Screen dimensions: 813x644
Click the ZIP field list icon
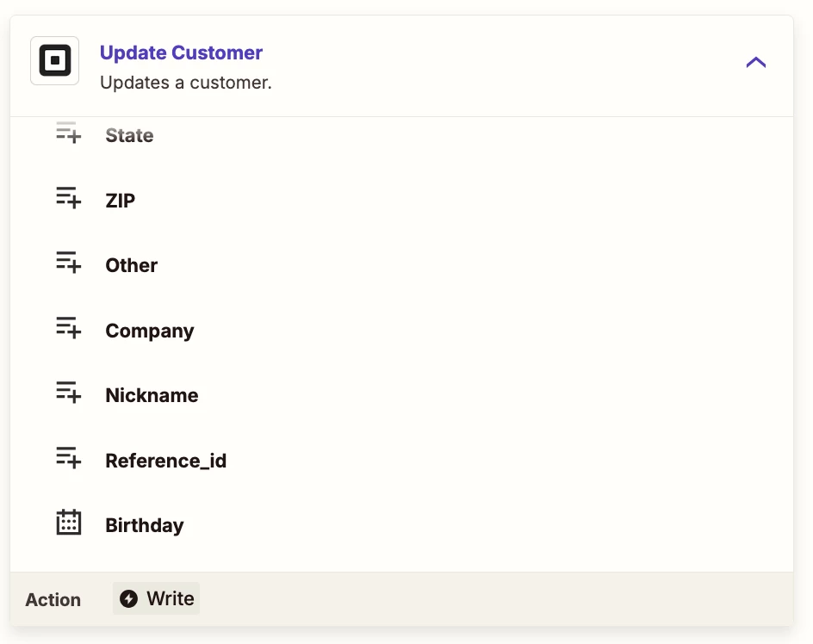[68, 197]
